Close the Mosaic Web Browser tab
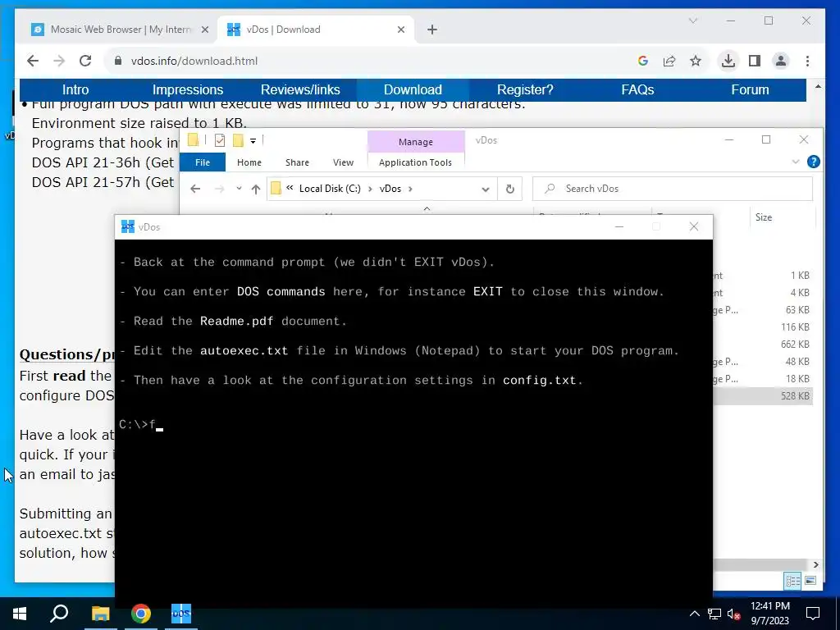The image size is (840, 630). click(204, 30)
